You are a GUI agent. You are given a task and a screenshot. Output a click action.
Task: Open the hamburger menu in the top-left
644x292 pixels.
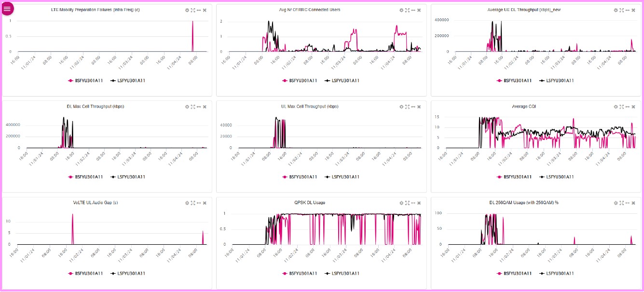[7, 9]
